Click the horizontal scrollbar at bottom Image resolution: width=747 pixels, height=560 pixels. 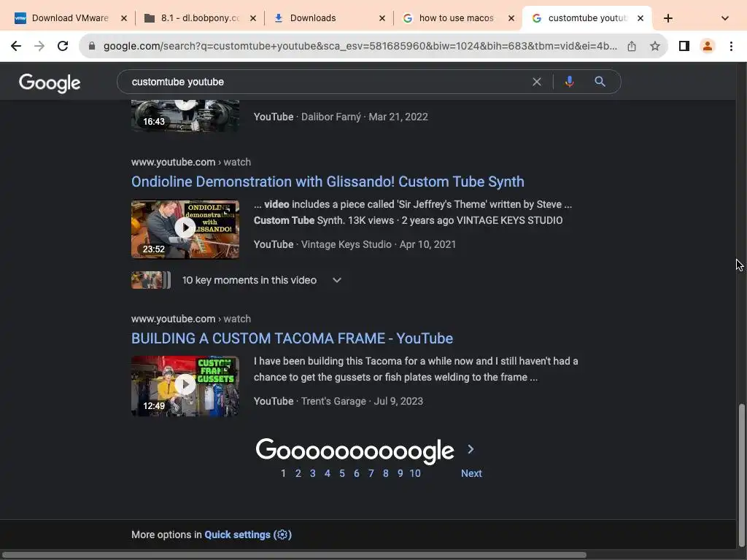pyautogui.click(x=293, y=555)
